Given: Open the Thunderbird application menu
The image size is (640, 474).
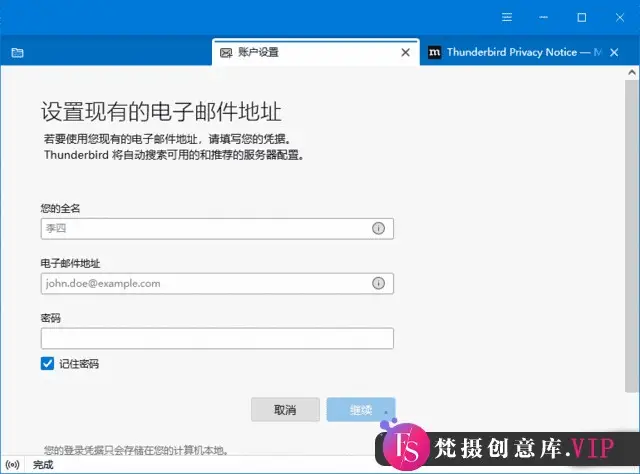Looking at the screenshot, I should click(x=507, y=17).
